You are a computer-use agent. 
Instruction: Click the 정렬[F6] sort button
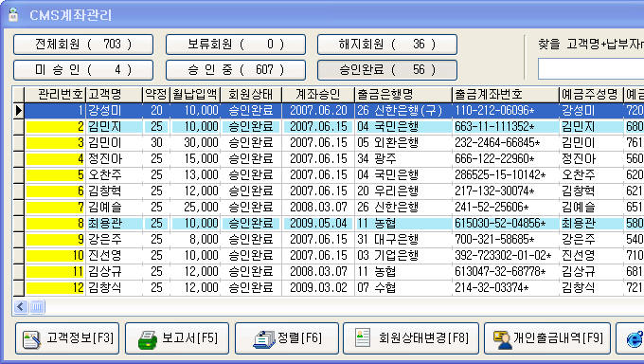tap(287, 338)
